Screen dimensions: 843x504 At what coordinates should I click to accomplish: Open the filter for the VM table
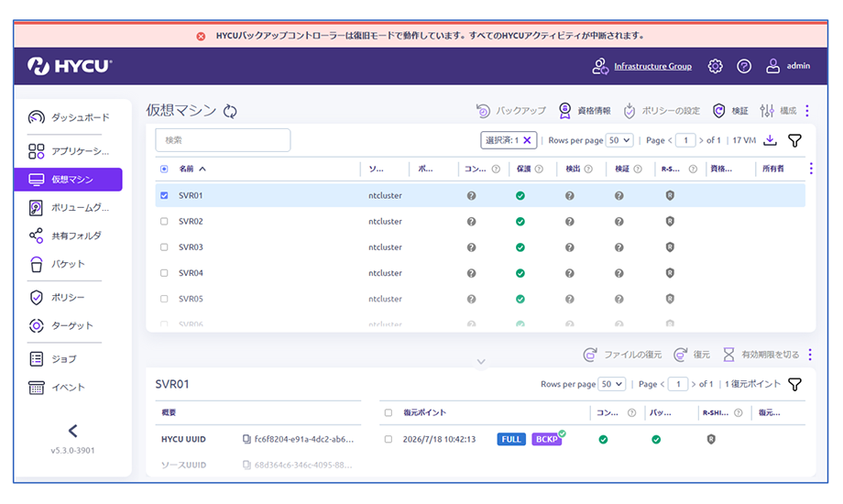coord(794,140)
